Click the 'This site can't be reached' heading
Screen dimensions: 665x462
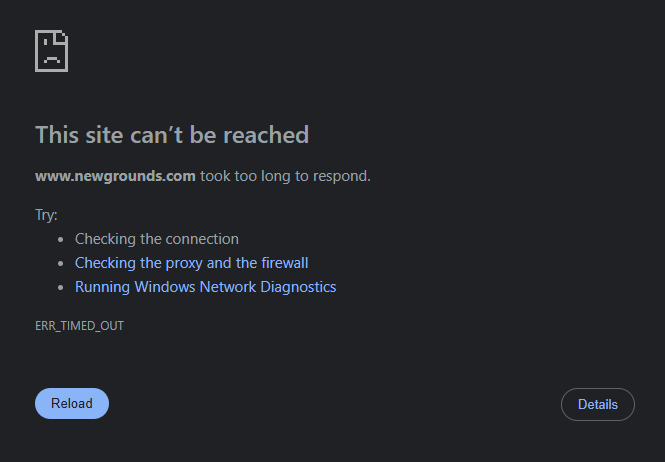172,135
